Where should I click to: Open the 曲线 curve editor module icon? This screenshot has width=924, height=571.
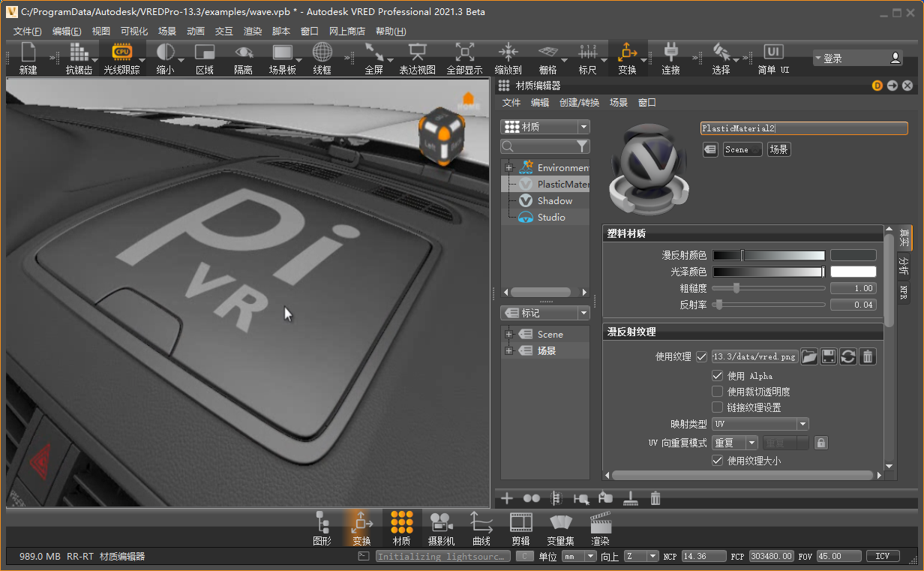click(x=481, y=522)
